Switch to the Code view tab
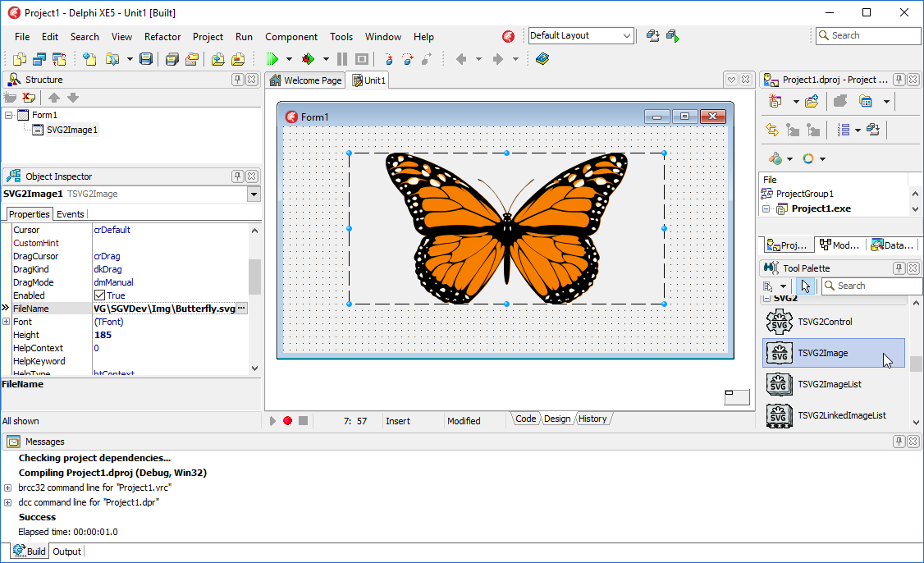This screenshot has height=563, width=924. [525, 419]
